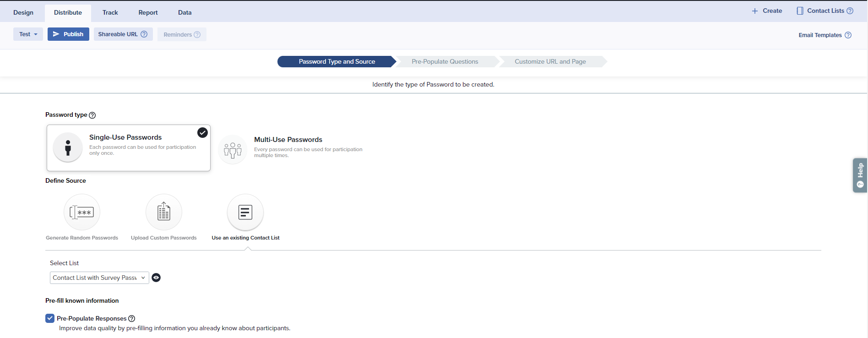Open the Create menu
The height and width of the screenshot is (338, 868).
[767, 11]
